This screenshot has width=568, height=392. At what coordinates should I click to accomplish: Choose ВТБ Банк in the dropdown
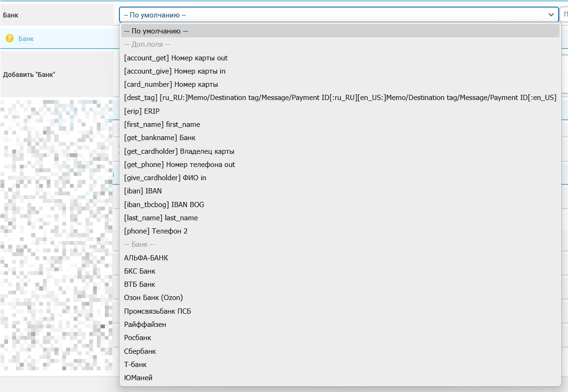[x=139, y=284]
